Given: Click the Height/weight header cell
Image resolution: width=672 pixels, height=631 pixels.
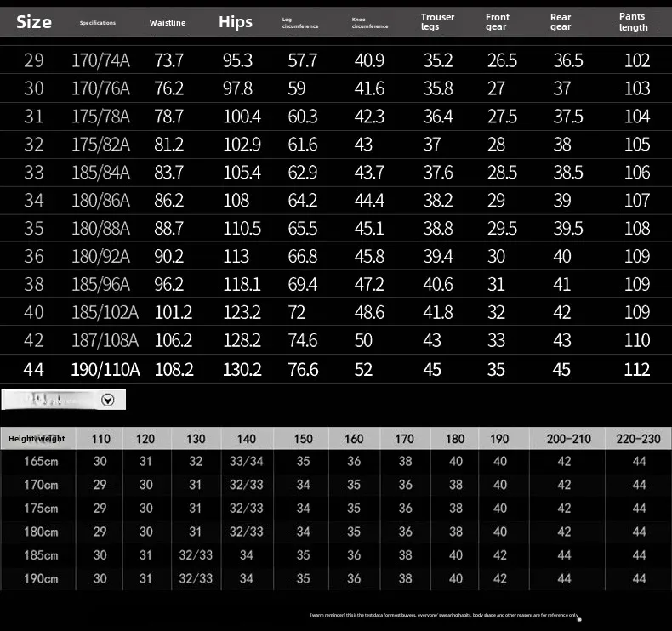Looking at the screenshot, I should 37,439.
